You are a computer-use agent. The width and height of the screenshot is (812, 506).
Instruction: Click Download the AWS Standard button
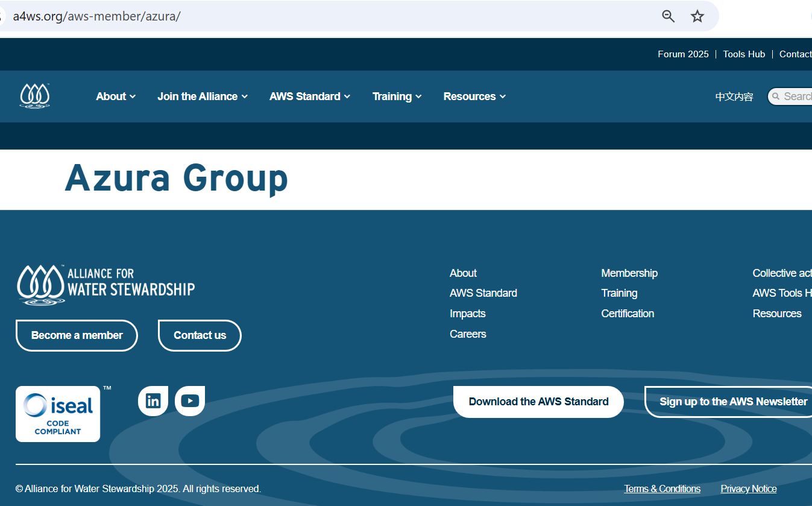tap(538, 402)
